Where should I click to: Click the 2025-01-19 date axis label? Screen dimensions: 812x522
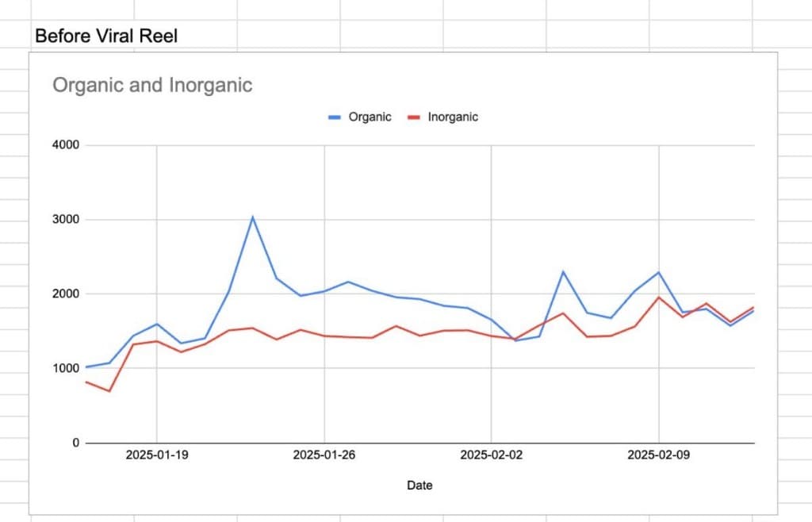point(156,455)
